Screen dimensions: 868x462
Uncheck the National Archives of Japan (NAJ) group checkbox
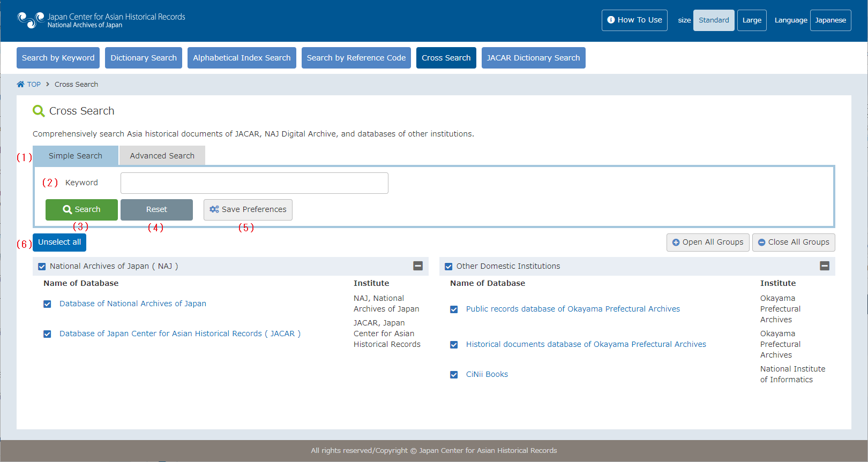click(42, 267)
